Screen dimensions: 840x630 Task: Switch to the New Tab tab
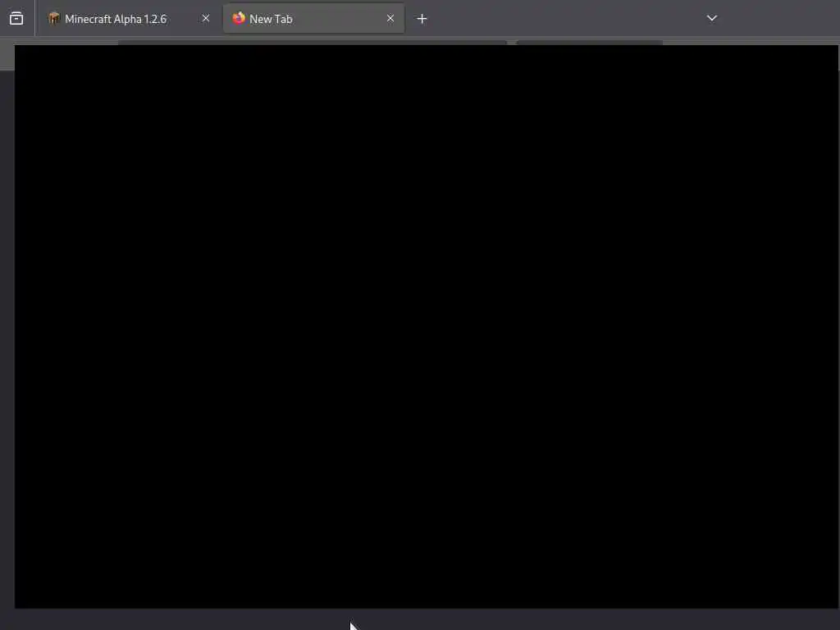pyautogui.click(x=313, y=19)
